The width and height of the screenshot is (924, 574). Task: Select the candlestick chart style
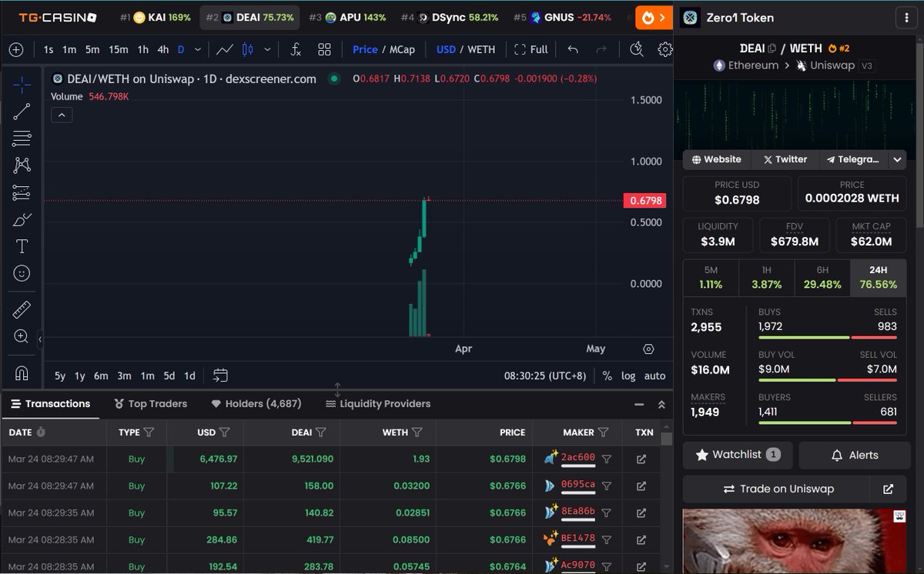tap(248, 49)
